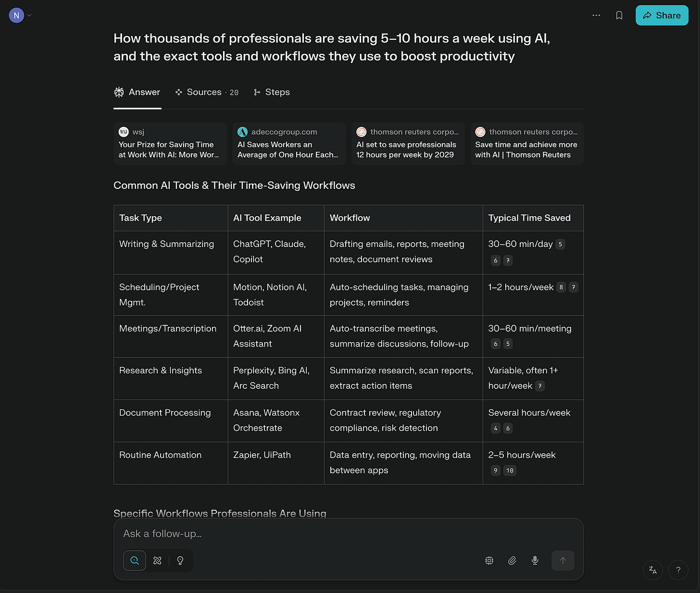
Task: Click the 'Otter.ai, Zoom AI Assistant' cell
Action: [276, 336]
